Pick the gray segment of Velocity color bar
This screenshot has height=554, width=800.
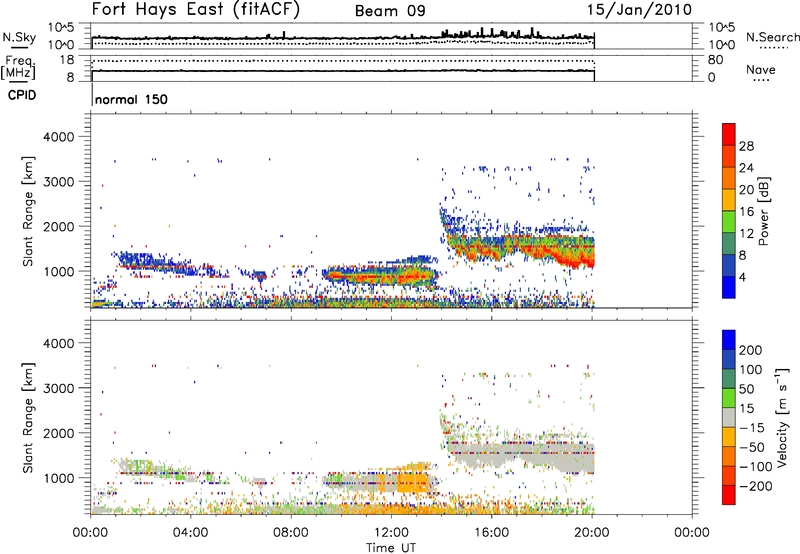click(729, 418)
